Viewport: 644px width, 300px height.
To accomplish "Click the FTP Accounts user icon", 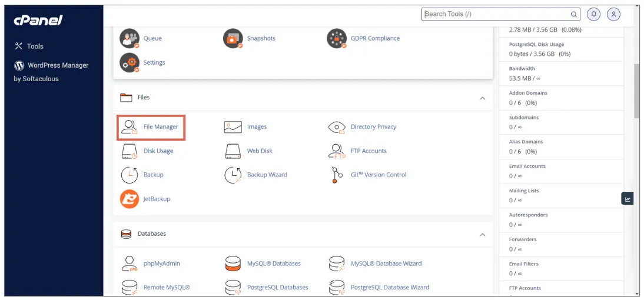I will pos(337,151).
